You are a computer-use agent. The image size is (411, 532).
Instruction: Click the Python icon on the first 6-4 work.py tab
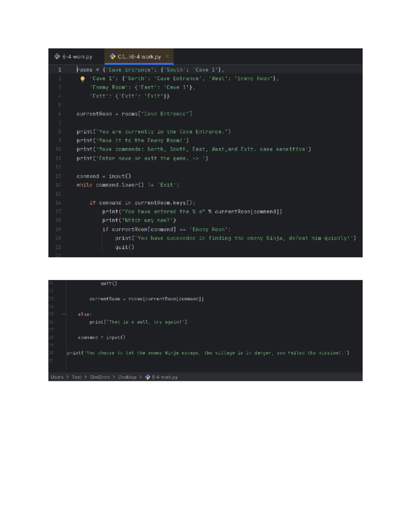57,57
